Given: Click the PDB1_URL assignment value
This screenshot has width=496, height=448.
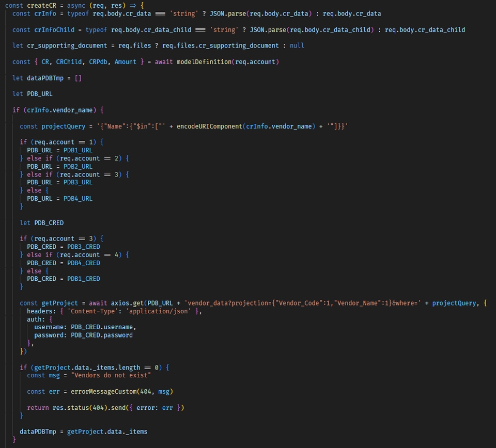Looking at the screenshot, I should click(78, 150).
